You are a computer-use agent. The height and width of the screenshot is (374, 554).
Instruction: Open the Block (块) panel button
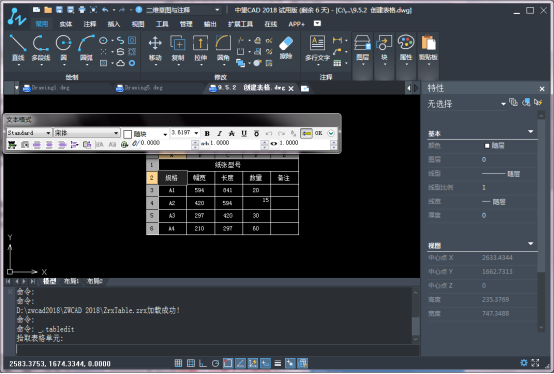384,49
